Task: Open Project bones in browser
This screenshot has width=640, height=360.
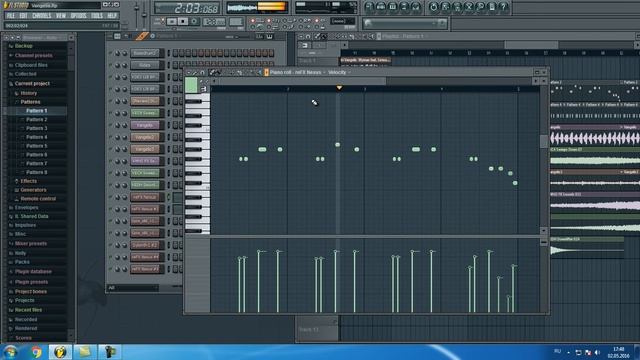Action: click(31, 292)
